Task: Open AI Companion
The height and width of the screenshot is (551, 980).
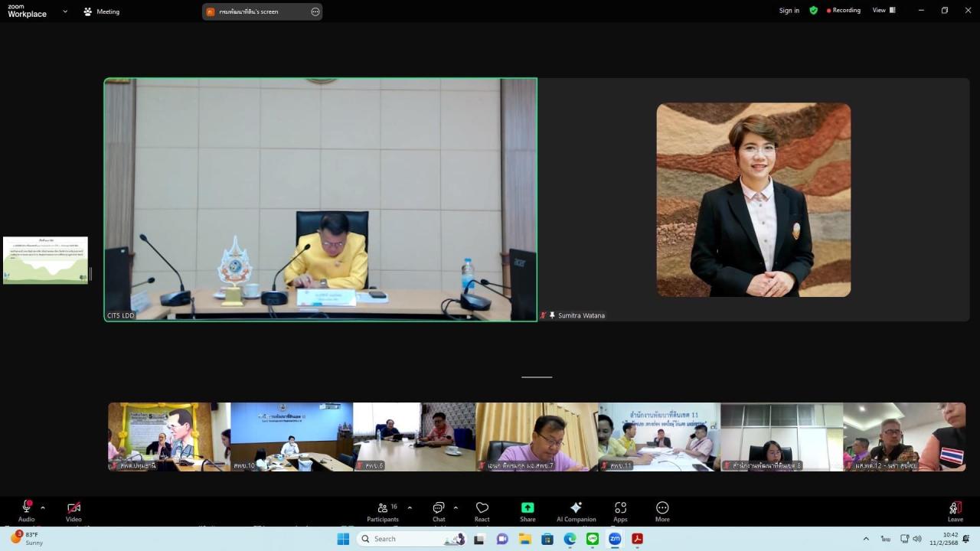Action: tap(576, 509)
